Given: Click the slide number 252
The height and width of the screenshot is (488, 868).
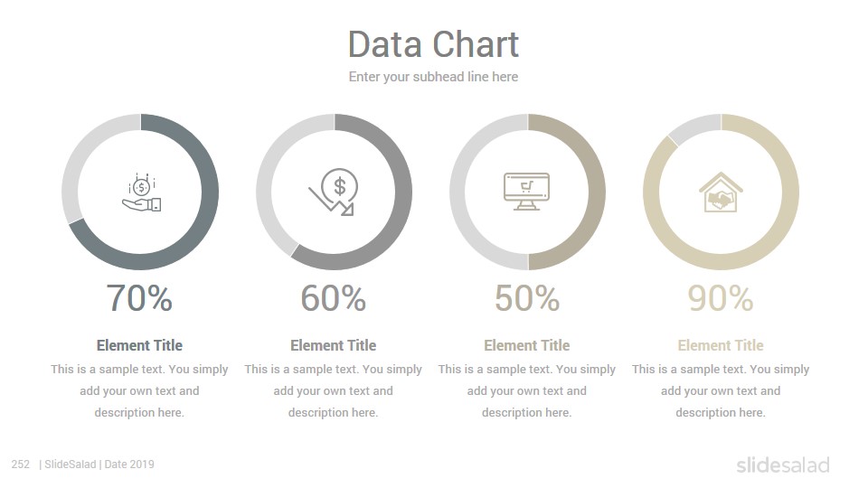Looking at the screenshot, I should tap(21, 465).
